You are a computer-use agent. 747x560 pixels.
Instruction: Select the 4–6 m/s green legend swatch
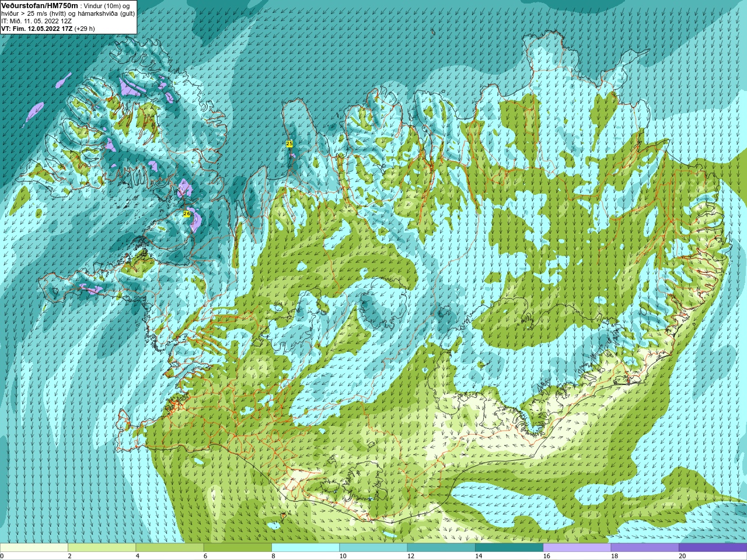pos(169,548)
